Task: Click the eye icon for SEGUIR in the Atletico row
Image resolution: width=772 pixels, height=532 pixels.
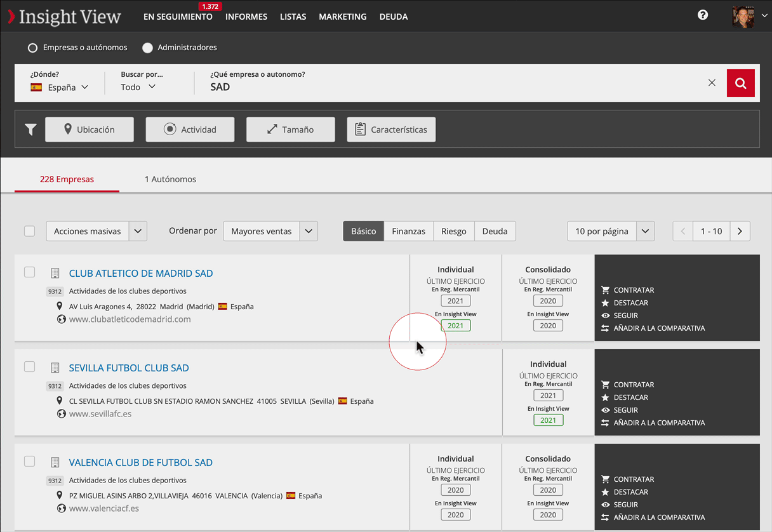Action: coord(605,316)
